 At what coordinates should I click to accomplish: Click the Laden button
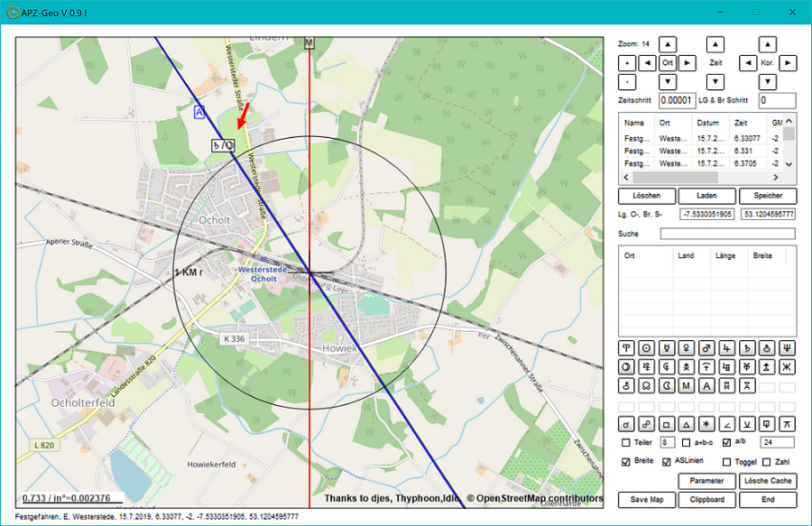pyautogui.click(x=706, y=196)
